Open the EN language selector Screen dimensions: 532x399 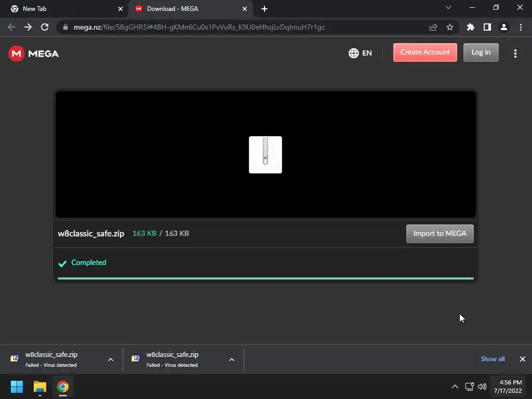[361, 53]
